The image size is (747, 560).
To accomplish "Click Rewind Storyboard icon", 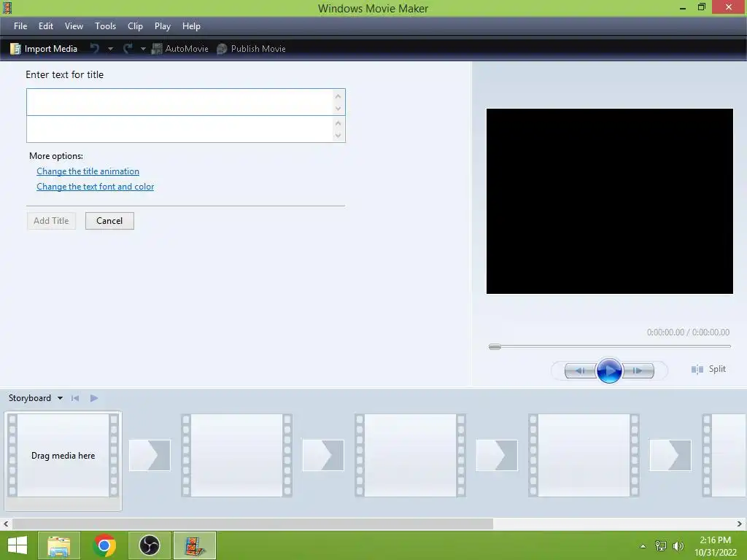I will tap(75, 398).
